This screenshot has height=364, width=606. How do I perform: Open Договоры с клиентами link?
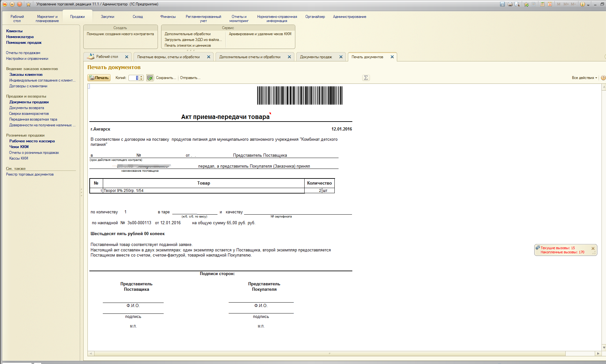click(x=28, y=86)
